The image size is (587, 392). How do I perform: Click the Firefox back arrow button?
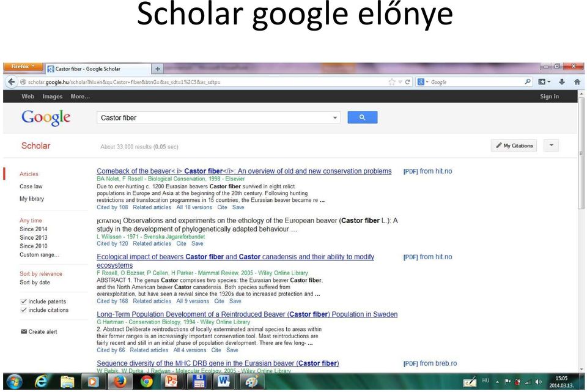[11, 81]
